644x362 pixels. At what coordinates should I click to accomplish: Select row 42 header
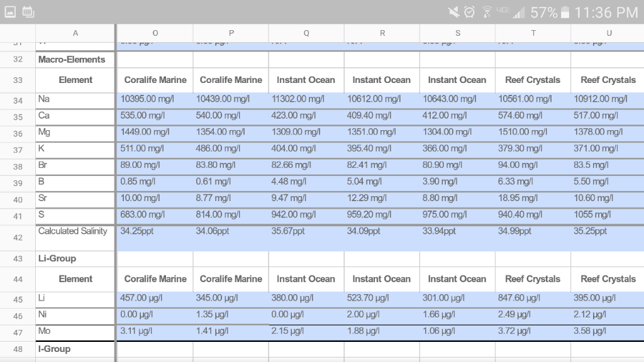coord(18,238)
